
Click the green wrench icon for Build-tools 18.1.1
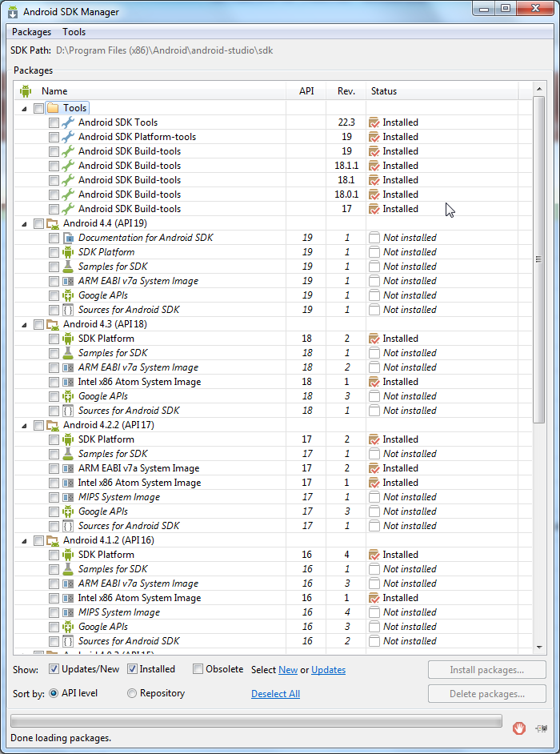(68, 166)
